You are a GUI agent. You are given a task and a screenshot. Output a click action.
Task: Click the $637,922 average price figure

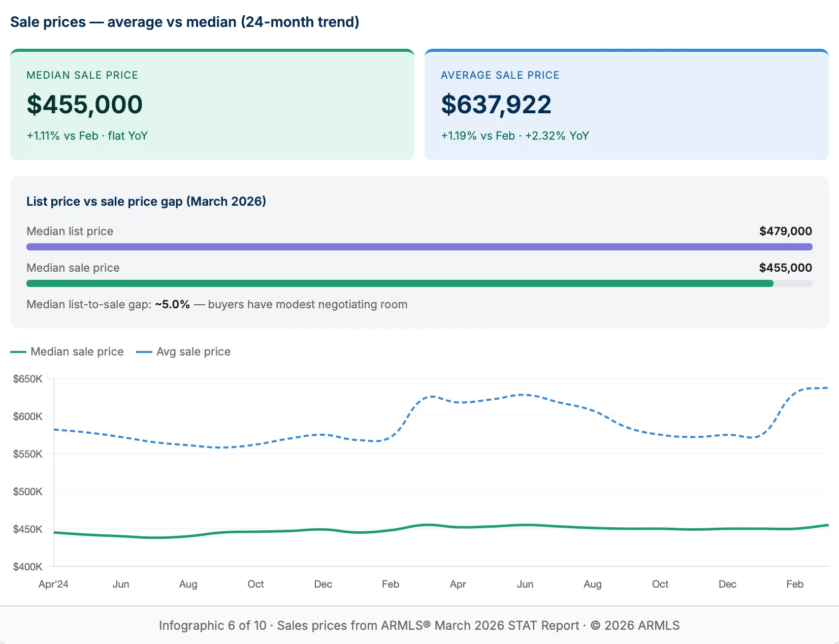tap(496, 105)
